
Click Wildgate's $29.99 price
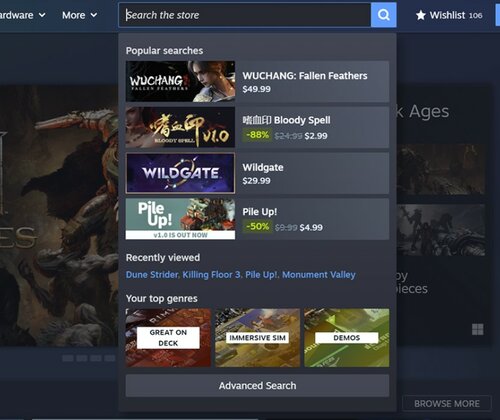[x=256, y=181]
